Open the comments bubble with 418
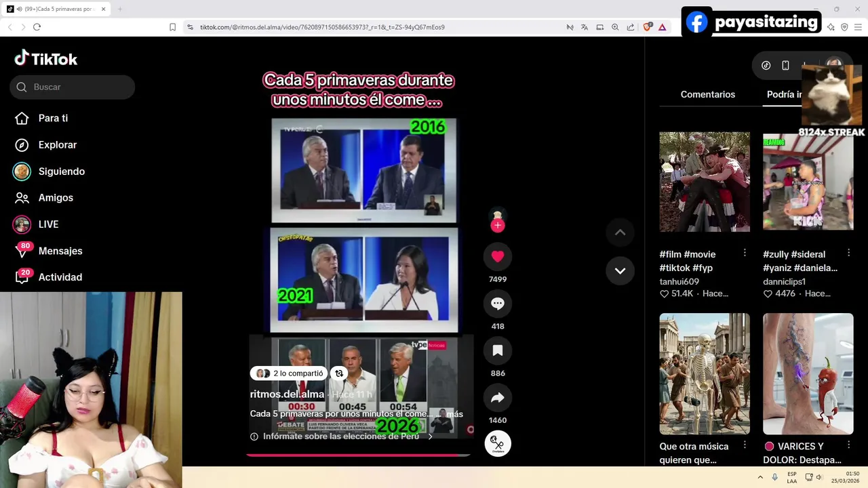 498,304
